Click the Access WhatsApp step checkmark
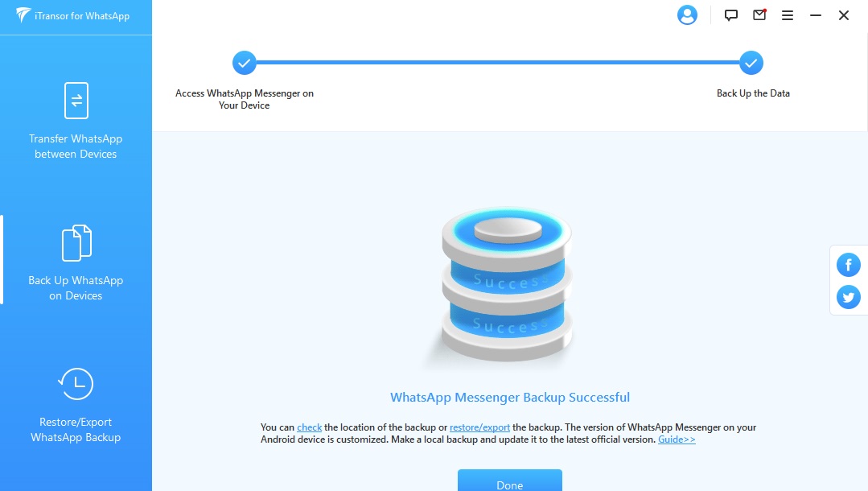The height and width of the screenshot is (491, 868). (x=244, y=63)
